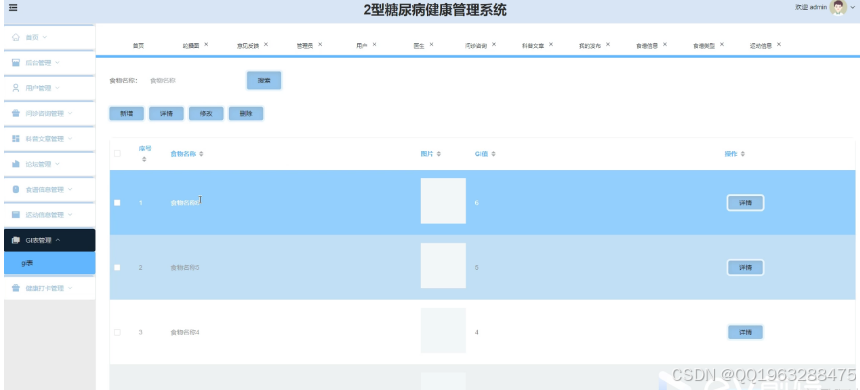This screenshot has width=860, height=390.
Task: Click the toolbar 详情 button beside 新增
Action: click(x=166, y=114)
